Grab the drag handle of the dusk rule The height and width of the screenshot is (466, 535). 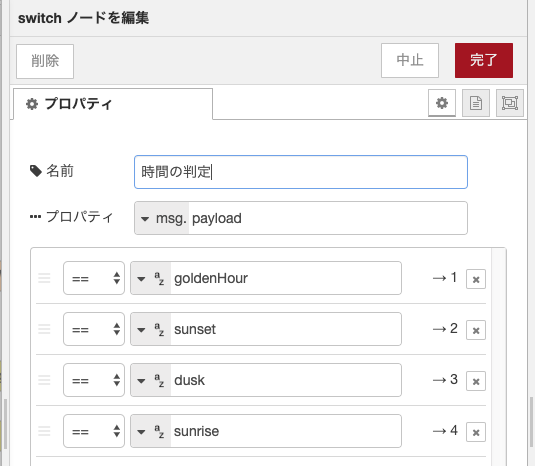tap(44, 380)
